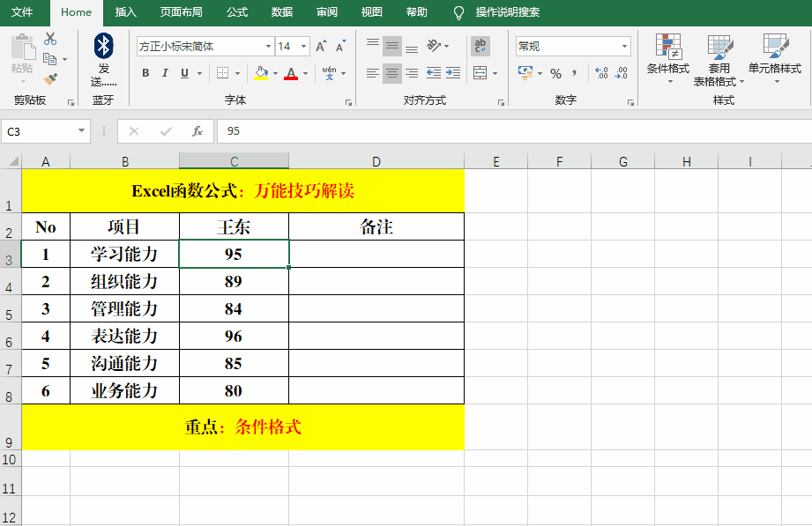Open borders dropdown arrow

point(238,73)
